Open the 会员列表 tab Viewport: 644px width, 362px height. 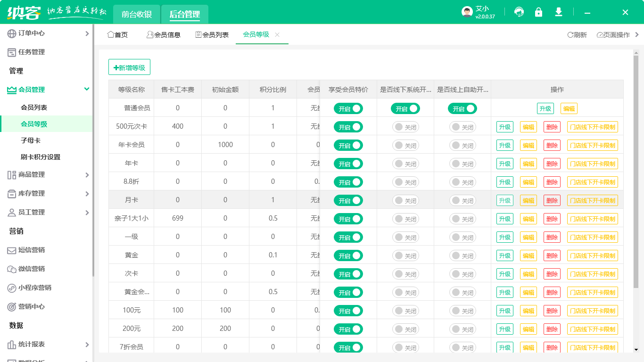click(x=212, y=35)
